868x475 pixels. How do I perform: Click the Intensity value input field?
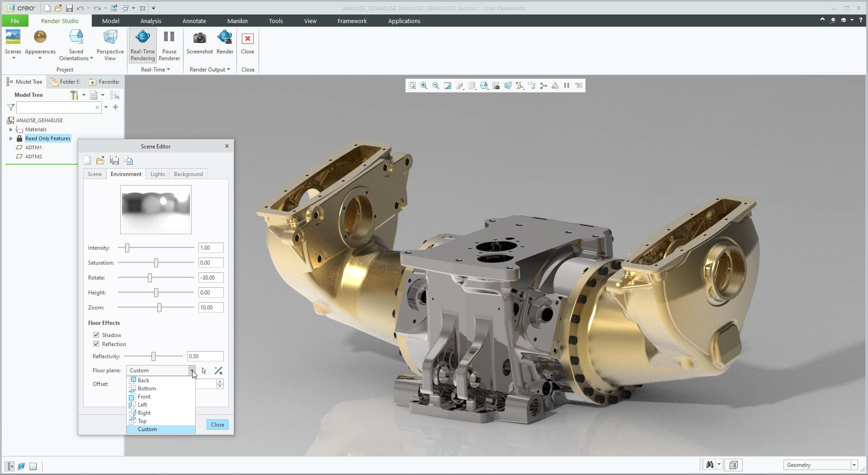click(211, 248)
